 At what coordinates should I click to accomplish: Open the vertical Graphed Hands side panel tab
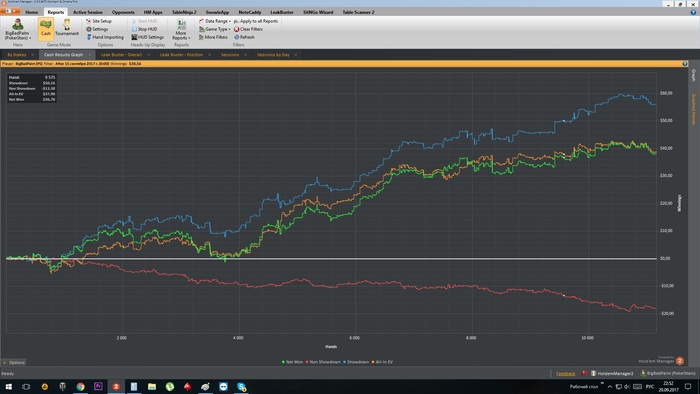coord(693,109)
